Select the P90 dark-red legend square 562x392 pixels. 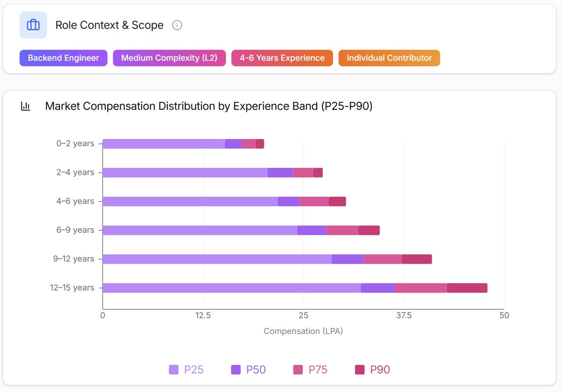click(360, 370)
